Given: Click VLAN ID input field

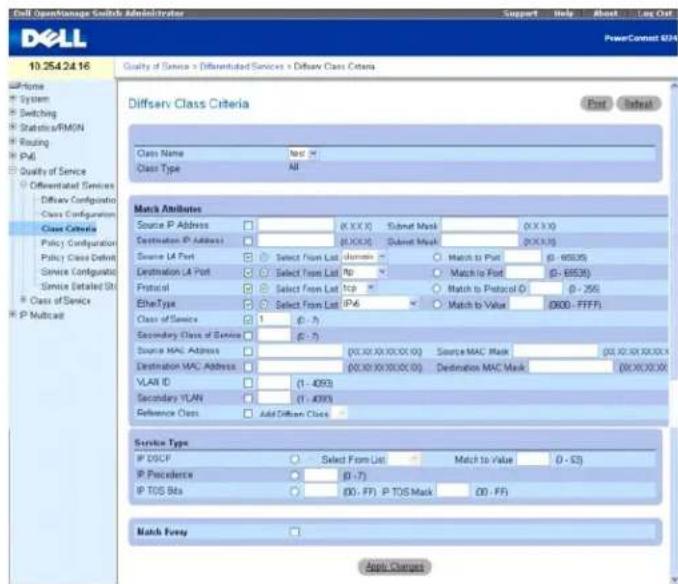Looking at the screenshot, I should coord(274,383).
